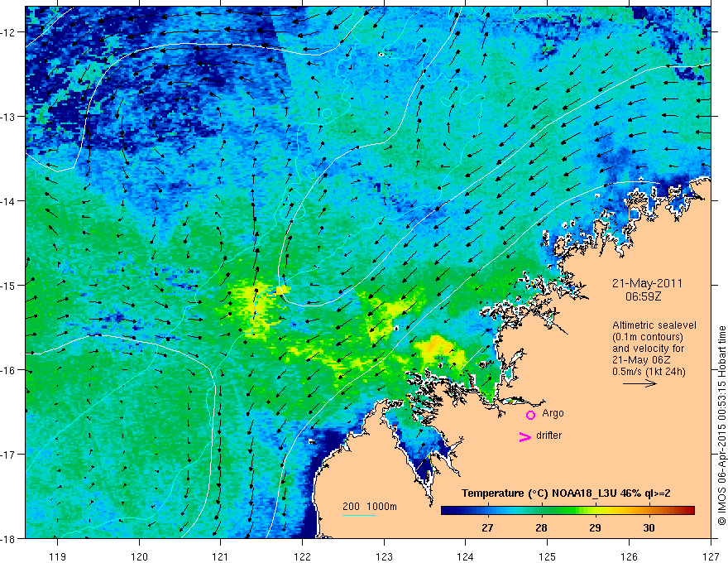Click longitude axis label 126
The image size is (728, 563).
[629, 556]
